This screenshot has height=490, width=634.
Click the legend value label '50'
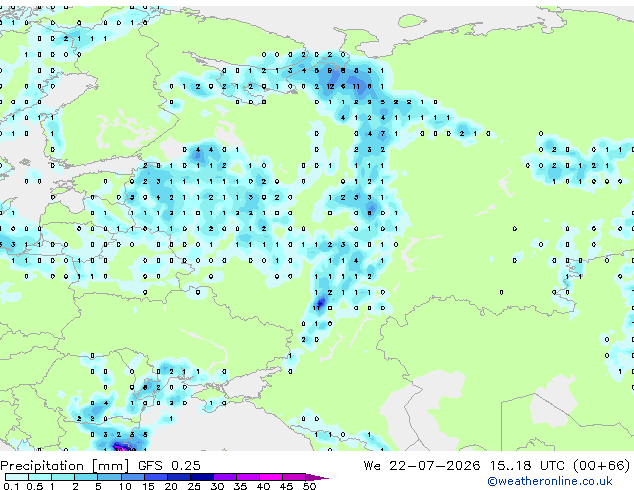[310, 486]
